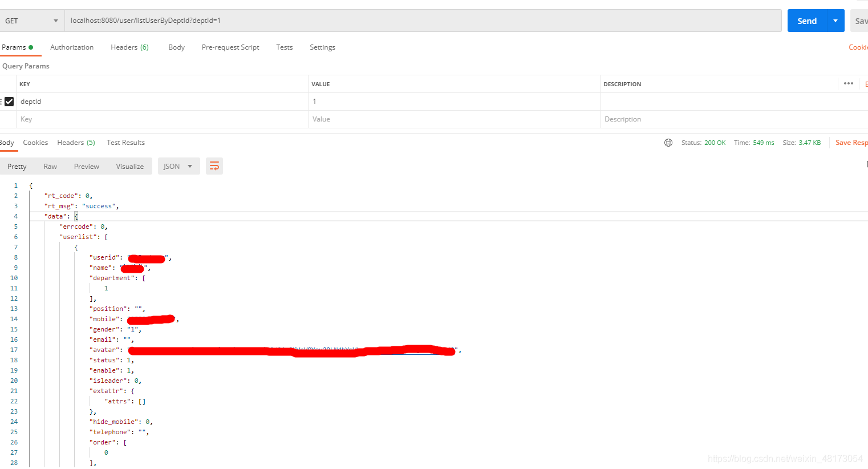The height and width of the screenshot is (469, 868).
Task: Open the Send button dropdown arrow
Action: [835, 21]
